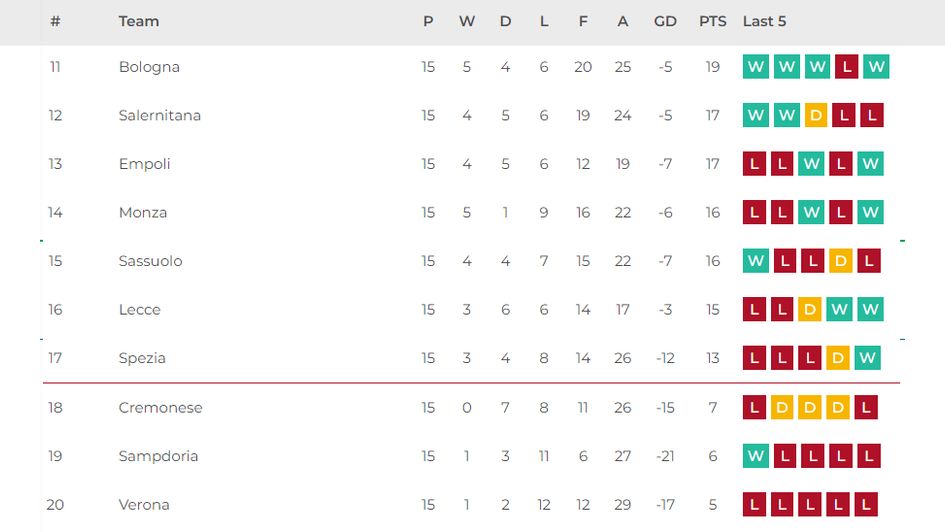Click Spezia's green win badge

pos(867,358)
